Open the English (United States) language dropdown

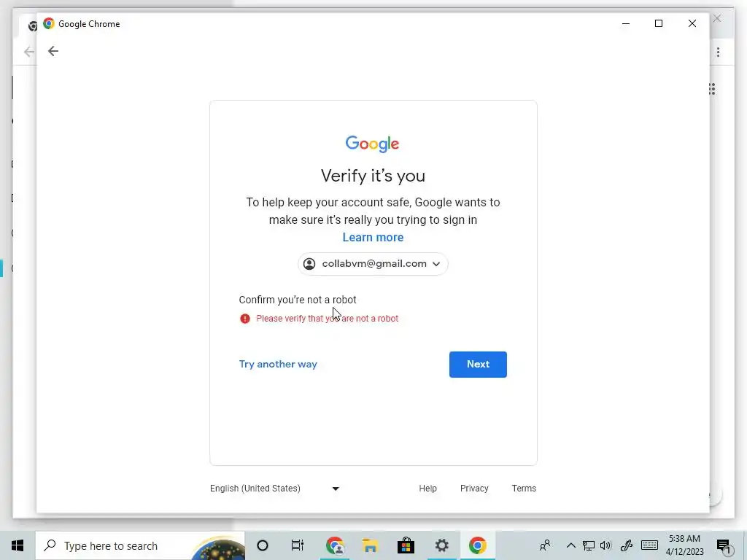click(274, 489)
